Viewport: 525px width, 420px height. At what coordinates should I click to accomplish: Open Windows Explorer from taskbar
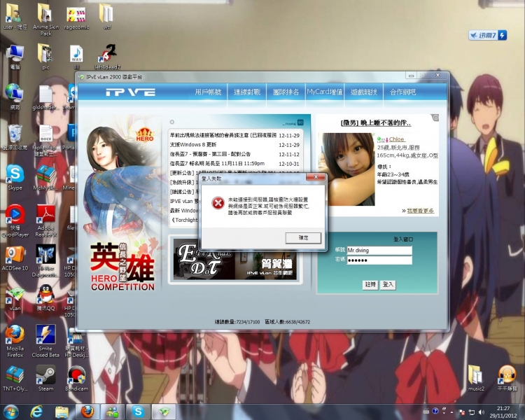(x=62, y=412)
